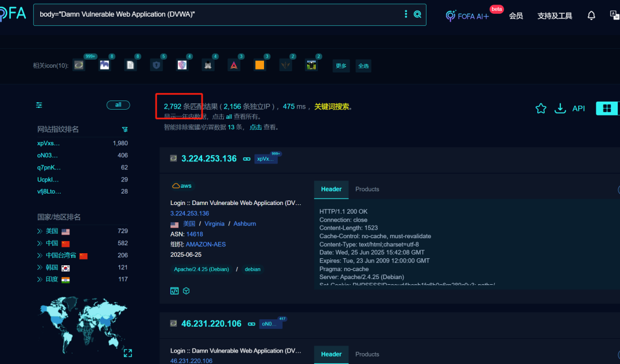Viewport: 620px width, 364px height.
Task: Switch to Products tab in first result
Action: (x=367, y=189)
